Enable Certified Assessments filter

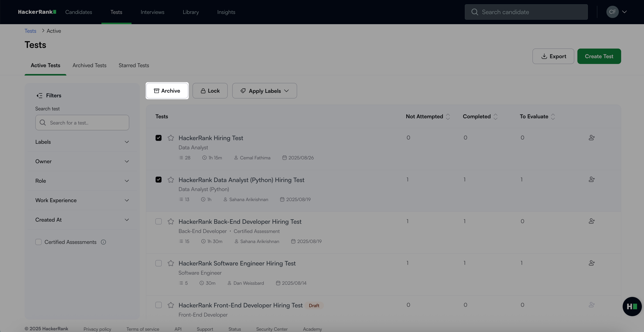click(38, 242)
